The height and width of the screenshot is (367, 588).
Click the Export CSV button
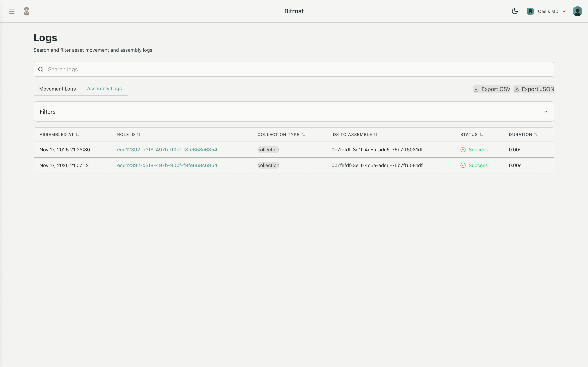(x=491, y=89)
